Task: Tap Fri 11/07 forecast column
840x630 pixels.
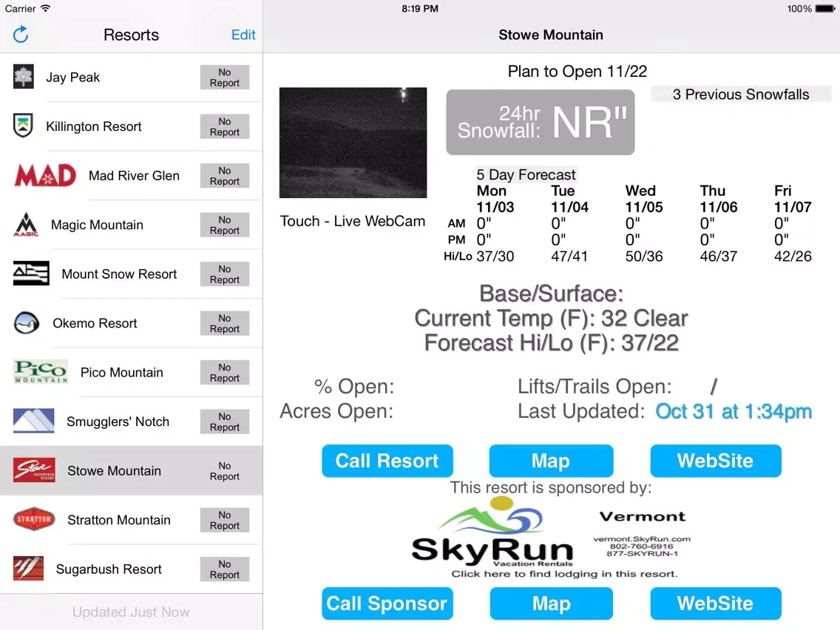Action: [x=793, y=223]
